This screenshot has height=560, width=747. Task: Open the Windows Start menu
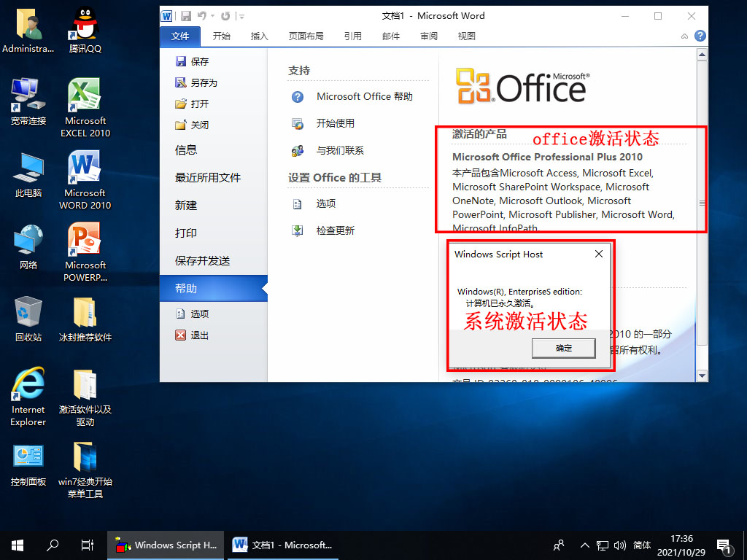[18, 545]
